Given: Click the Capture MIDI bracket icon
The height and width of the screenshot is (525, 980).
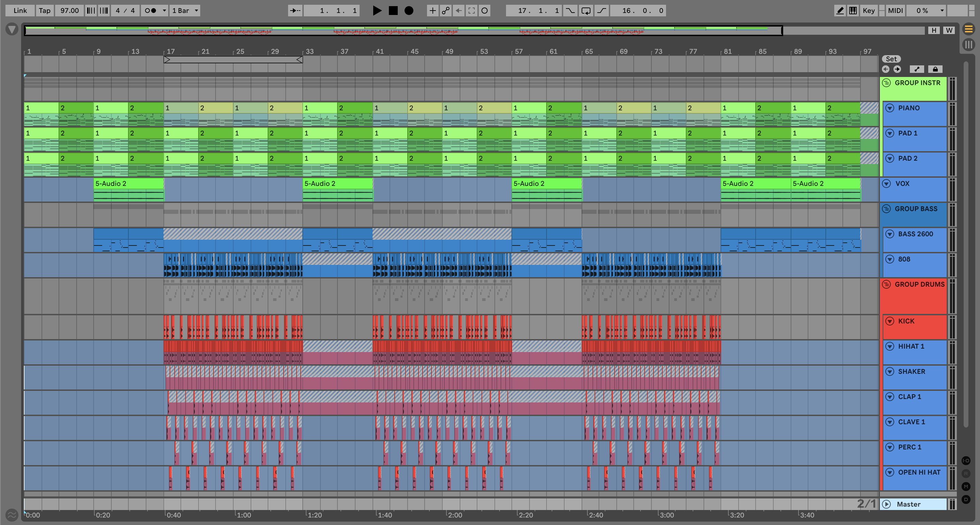Looking at the screenshot, I should pyautogui.click(x=472, y=11).
